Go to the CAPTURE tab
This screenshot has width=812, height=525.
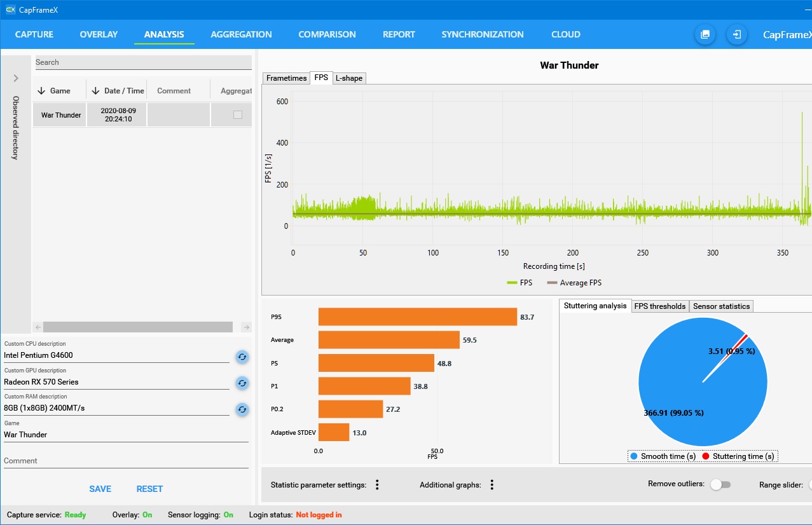[34, 34]
